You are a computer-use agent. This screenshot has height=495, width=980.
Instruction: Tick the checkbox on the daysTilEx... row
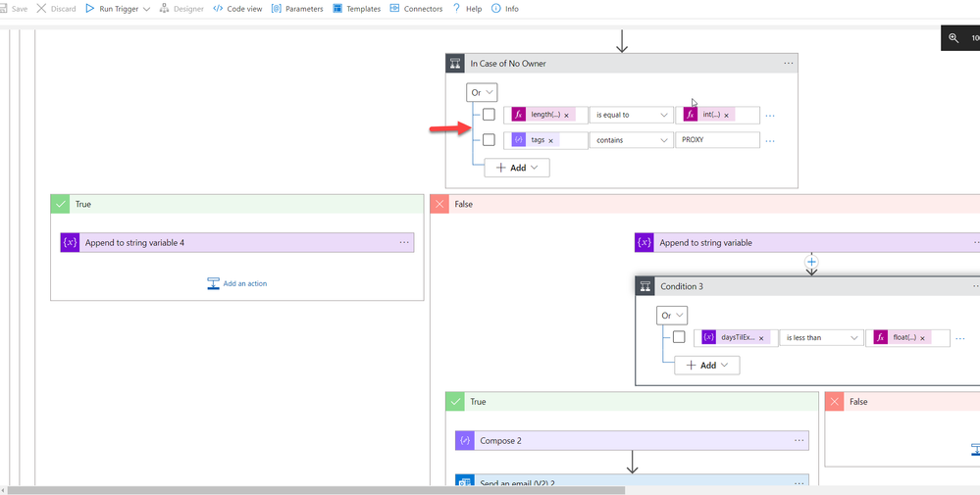(679, 337)
